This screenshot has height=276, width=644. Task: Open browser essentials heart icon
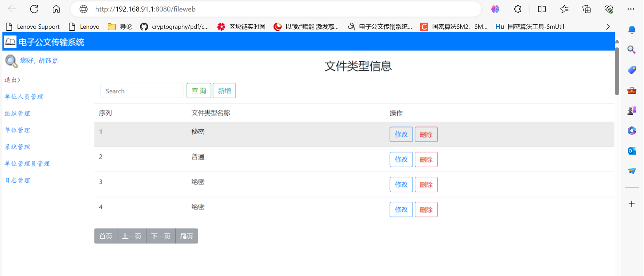[609, 9]
